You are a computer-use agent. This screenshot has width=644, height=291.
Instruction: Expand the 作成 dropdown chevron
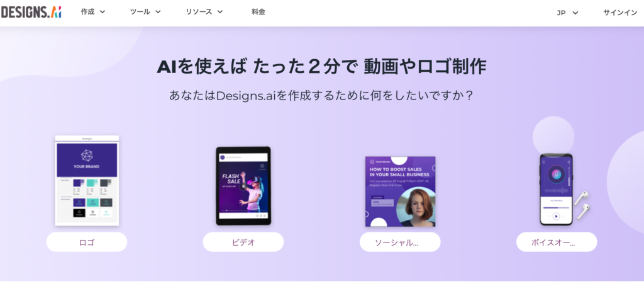[103, 12]
